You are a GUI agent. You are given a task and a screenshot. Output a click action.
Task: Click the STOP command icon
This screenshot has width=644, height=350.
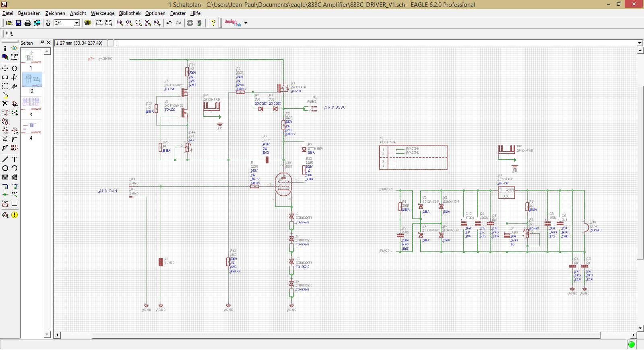(190, 23)
